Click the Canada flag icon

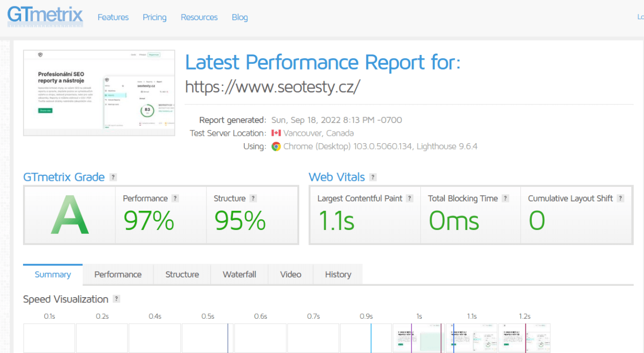click(276, 133)
